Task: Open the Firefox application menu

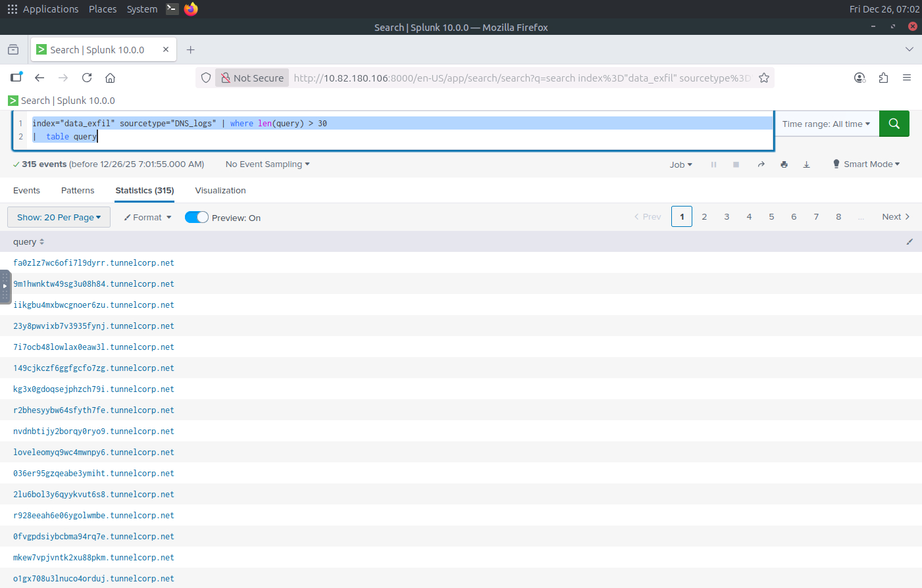Action: [907, 78]
